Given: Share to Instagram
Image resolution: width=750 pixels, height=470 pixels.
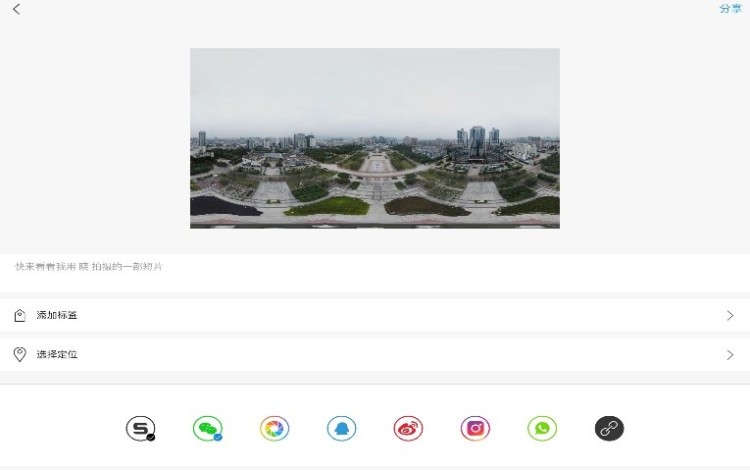Looking at the screenshot, I should [475, 428].
